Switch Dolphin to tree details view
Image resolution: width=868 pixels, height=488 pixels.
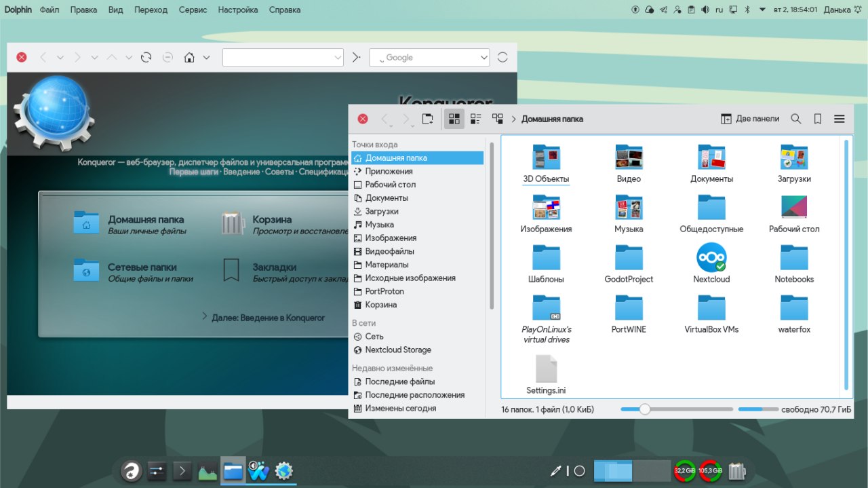pos(498,119)
